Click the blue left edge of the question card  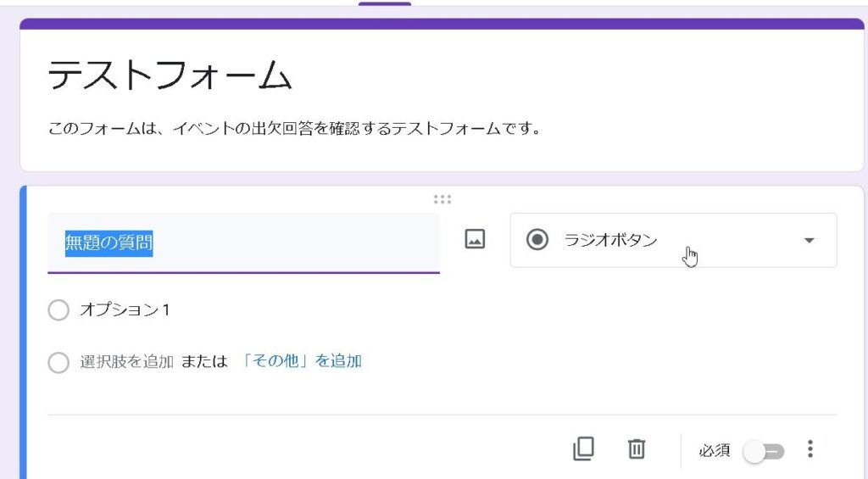[x=23, y=339]
